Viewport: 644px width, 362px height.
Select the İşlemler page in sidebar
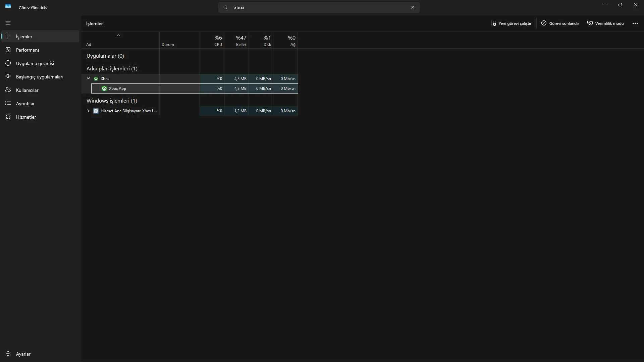click(x=24, y=37)
